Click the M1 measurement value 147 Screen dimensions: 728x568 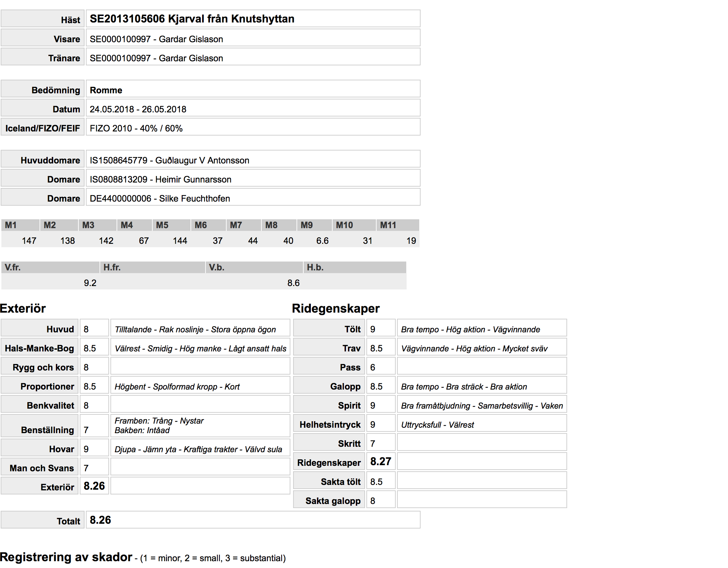[x=29, y=241]
